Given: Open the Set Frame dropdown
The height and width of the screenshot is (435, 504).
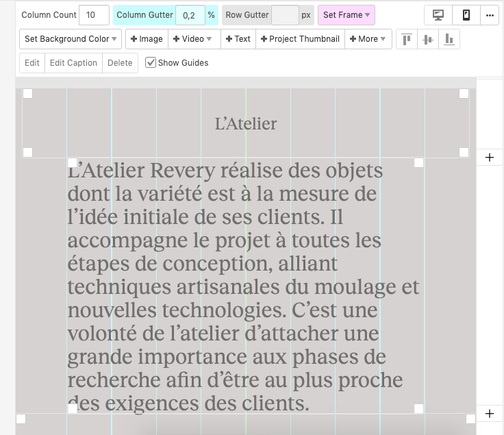Looking at the screenshot, I should click(346, 15).
